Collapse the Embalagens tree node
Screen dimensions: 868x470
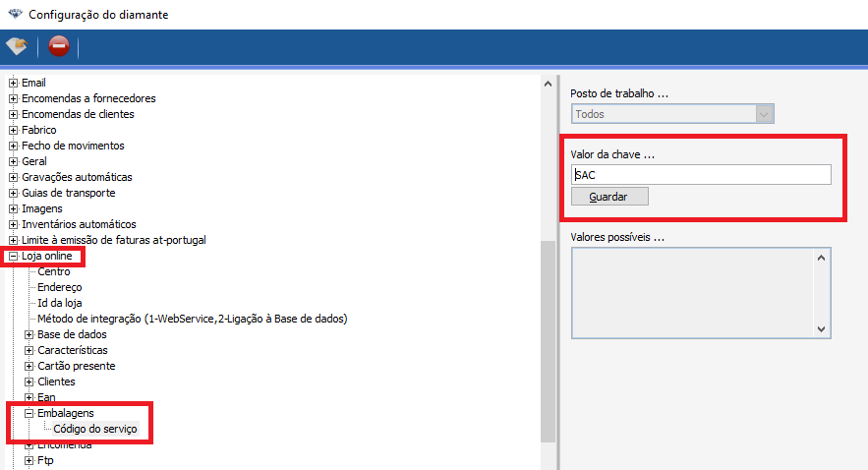click(x=29, y=413)
